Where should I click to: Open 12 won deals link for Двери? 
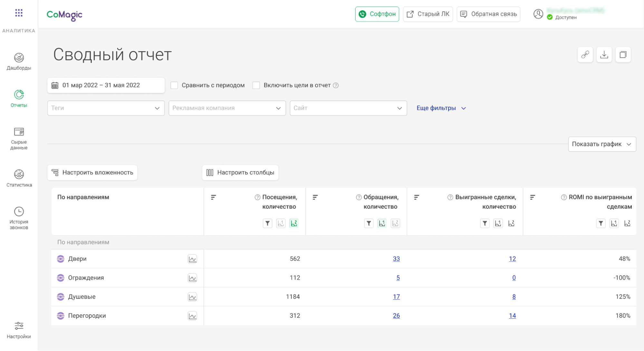pyautogui.click(x=512, y=259)
